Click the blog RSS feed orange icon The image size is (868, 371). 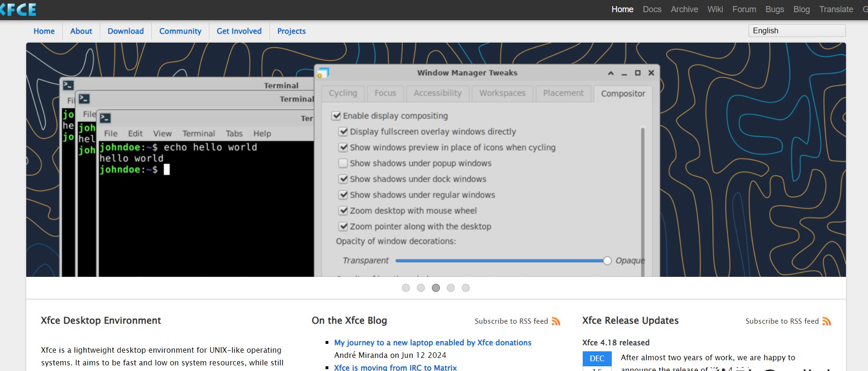tap(556, 321)
